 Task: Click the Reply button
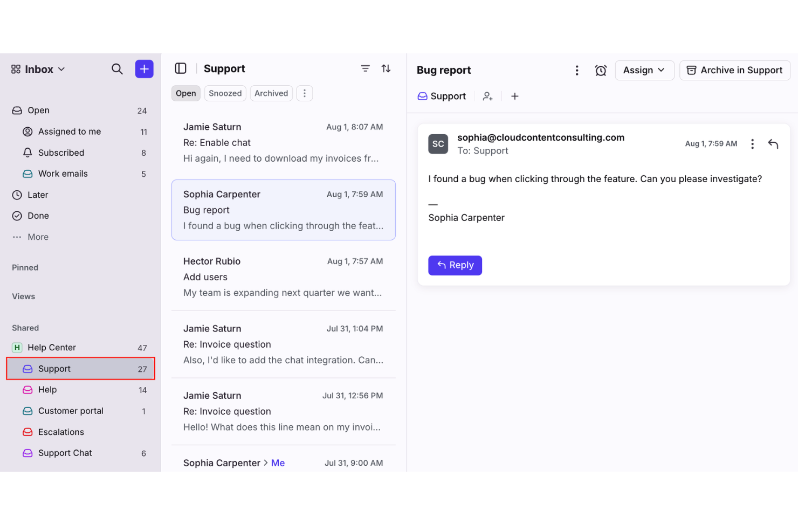455,265
